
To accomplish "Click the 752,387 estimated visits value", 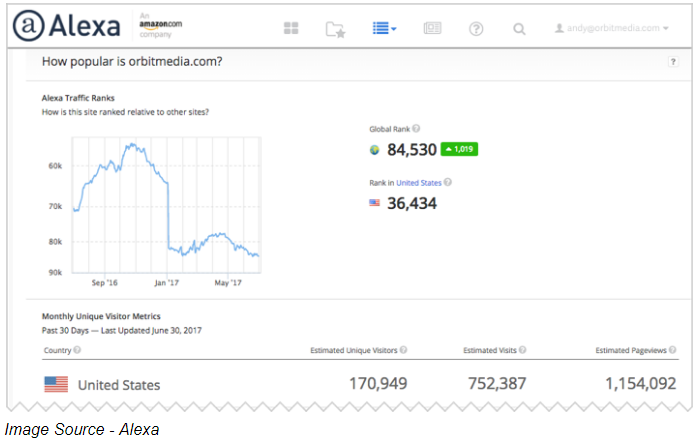I will pyautogui.click(x=497, y=383).
